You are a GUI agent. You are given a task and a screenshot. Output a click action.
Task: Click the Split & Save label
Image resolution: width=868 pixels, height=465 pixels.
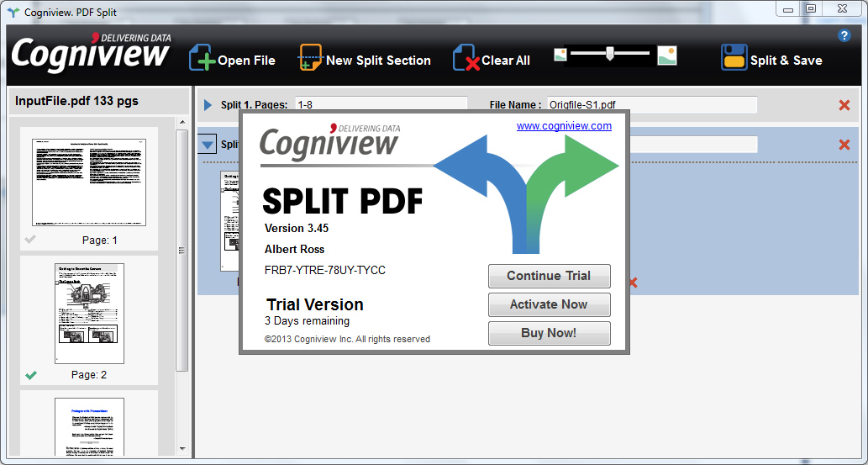click(786, 61)
